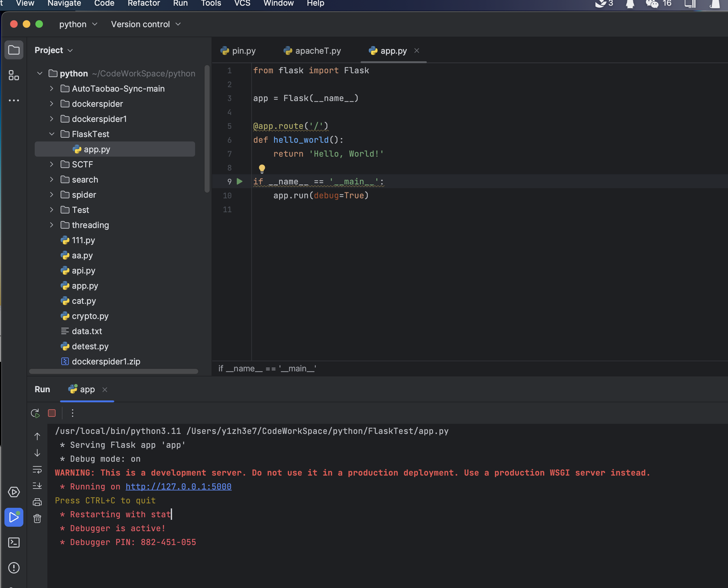Open the Refactor menu
728x588 pixels.
(x=144, y=3)
